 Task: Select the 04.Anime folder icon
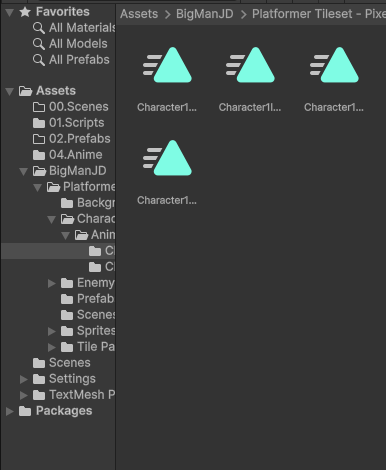point(39,155)
